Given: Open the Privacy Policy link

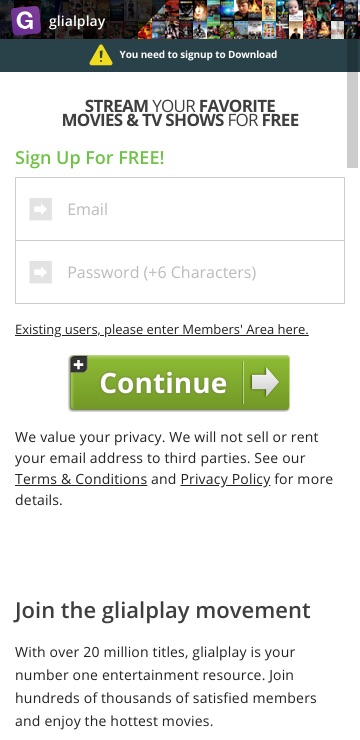Looking at the screenshot, I should 226,479.
